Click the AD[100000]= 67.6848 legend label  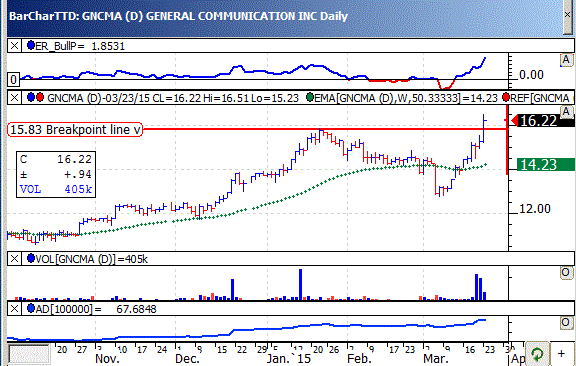click(x=96, y=309)
